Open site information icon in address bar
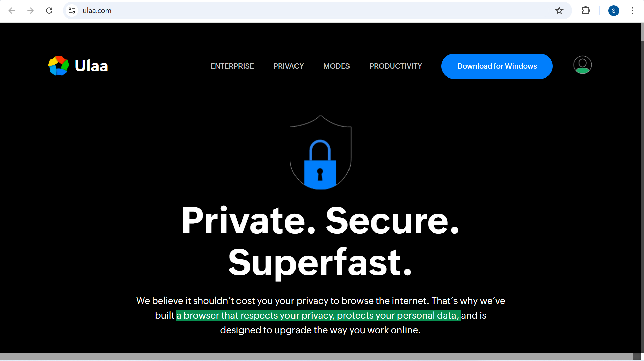644x361 pixels. (72, 11)
